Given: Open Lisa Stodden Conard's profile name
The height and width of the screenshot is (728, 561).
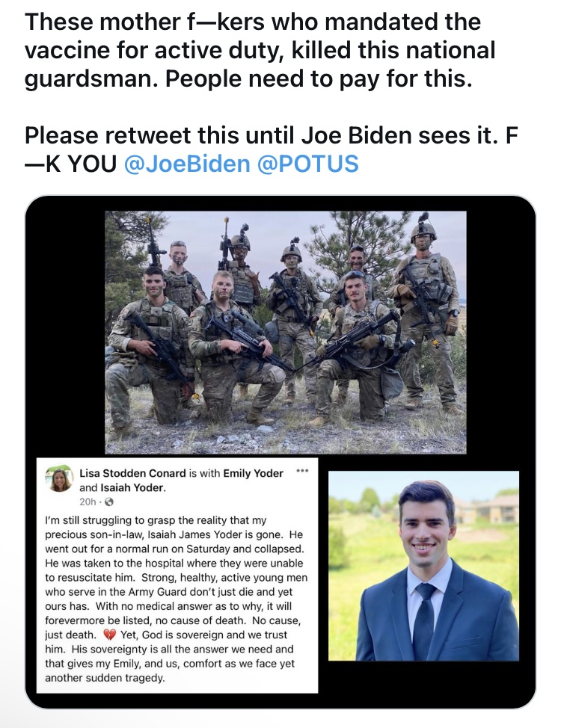Looking at the screenshot, I should pos(132,472).
